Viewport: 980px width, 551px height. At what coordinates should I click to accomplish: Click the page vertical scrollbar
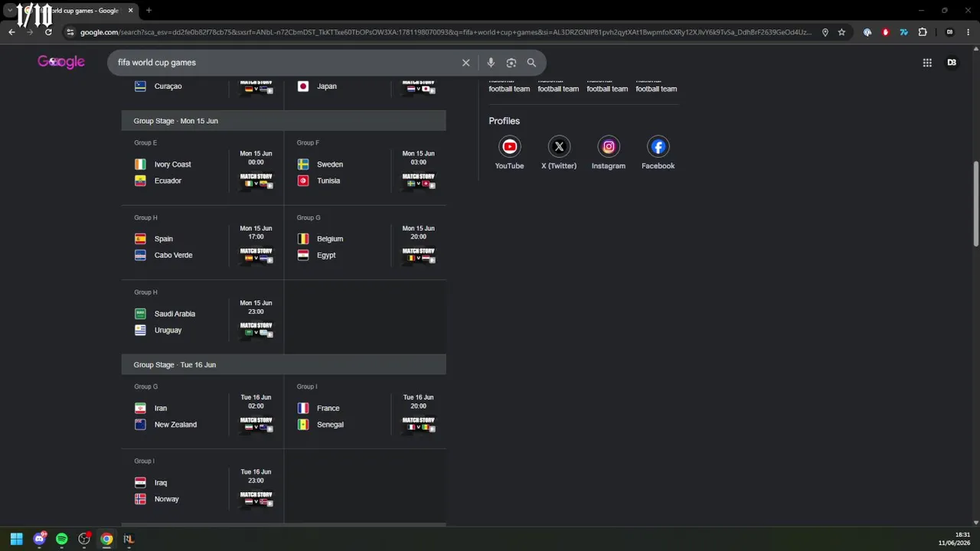(975, 204)
